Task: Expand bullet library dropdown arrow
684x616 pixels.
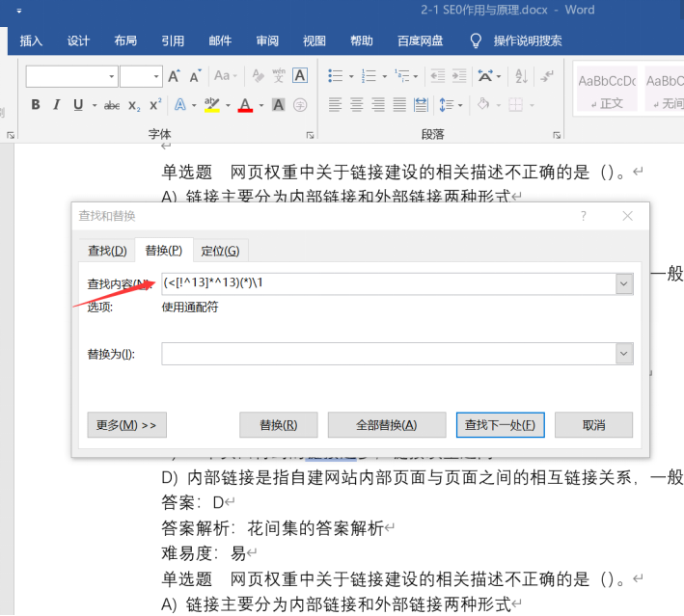Action: (x=351, y=77)
